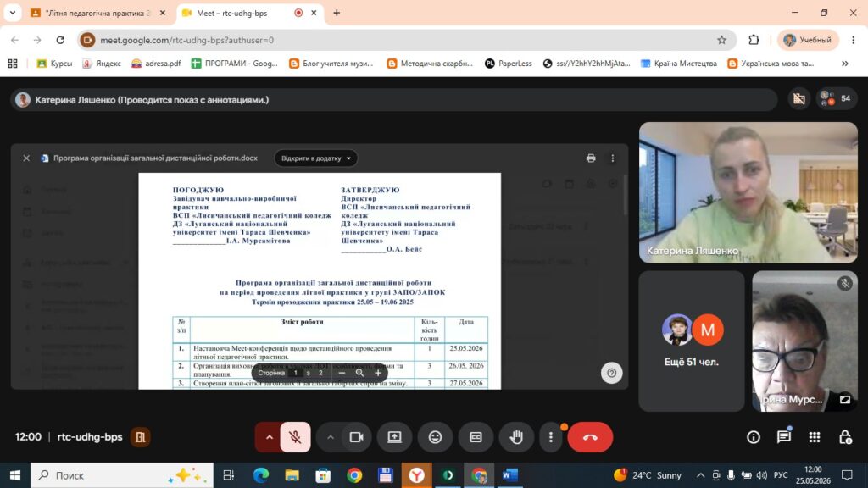868x488 pixels.
Task: Open Task View on the taskbar
Action: point(229,475)
